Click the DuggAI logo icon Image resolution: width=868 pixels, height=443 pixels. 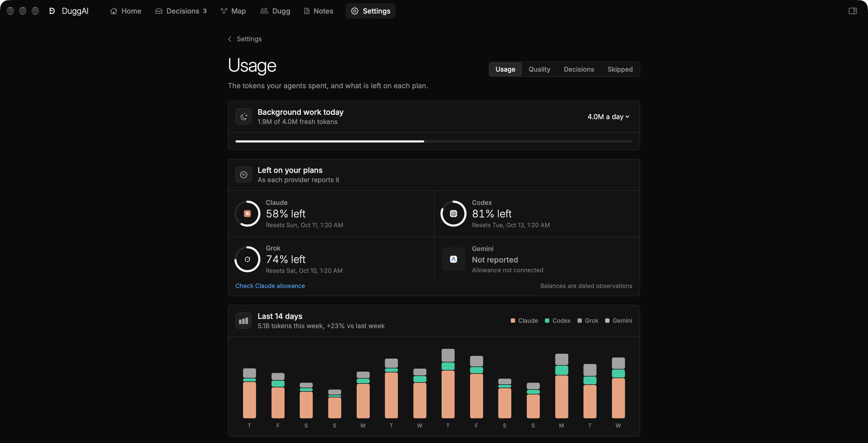(52, 11)
